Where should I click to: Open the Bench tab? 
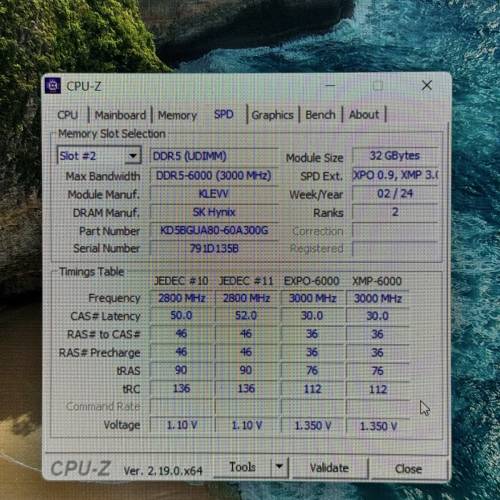pos(320,115)
